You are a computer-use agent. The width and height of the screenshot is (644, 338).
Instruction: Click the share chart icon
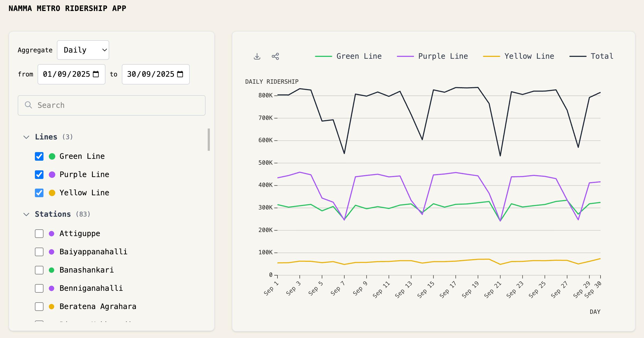point(275,56)
